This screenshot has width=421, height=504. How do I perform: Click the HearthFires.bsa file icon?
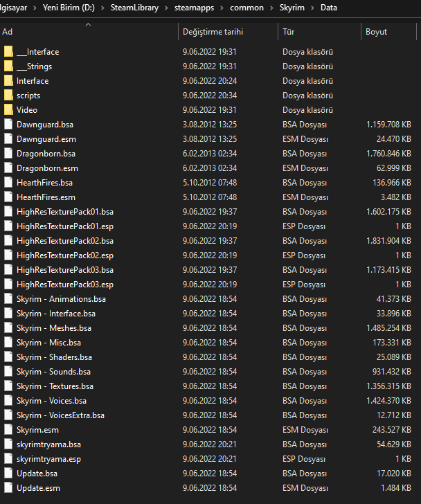(x=8, y=182)
